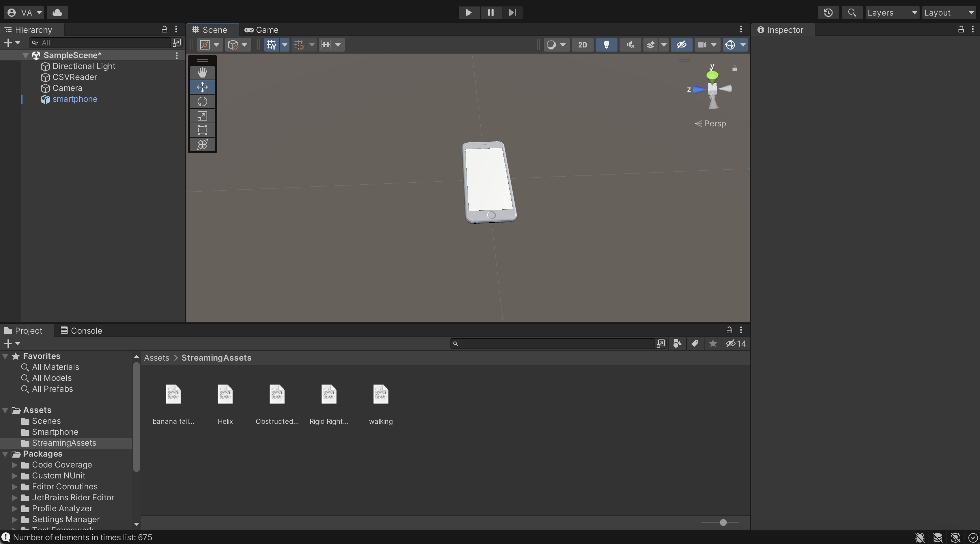Open the Layout dropdown
This screenshot has width=980, height=544.
click(949, 13)
